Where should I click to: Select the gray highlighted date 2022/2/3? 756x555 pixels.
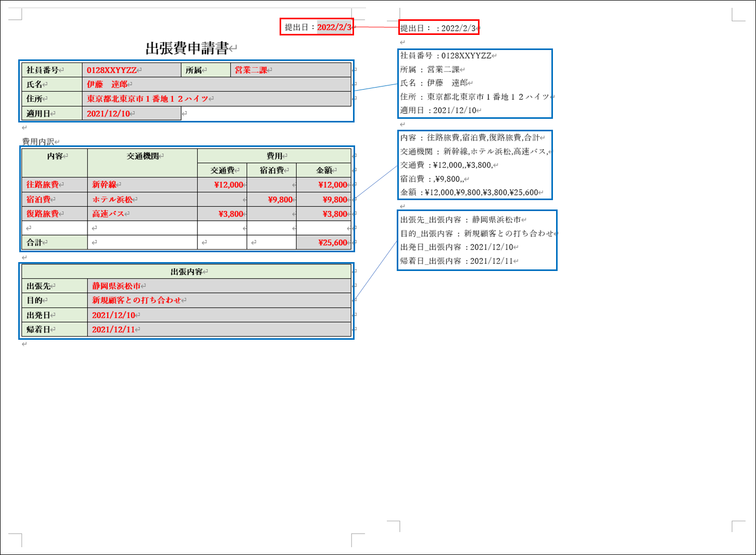tap(334, 27)
